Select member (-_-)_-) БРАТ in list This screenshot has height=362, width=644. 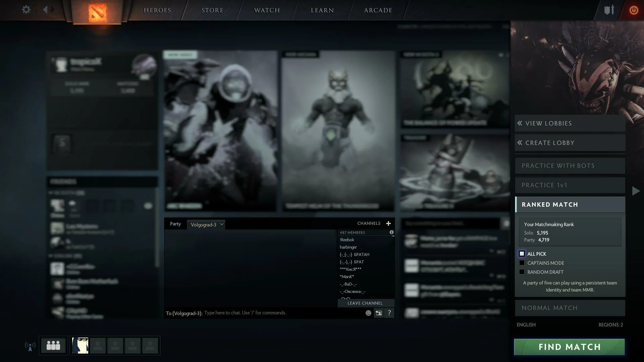(352, 262)
